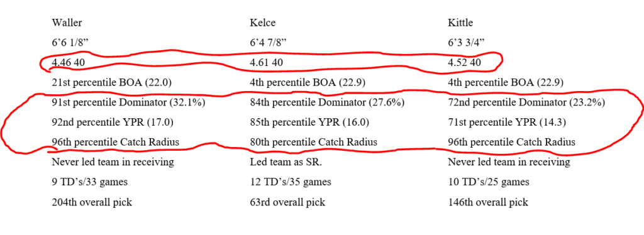Click 85th percentile YPR (16.0) text
The image size is (644, 235).
tap(309, 123)
